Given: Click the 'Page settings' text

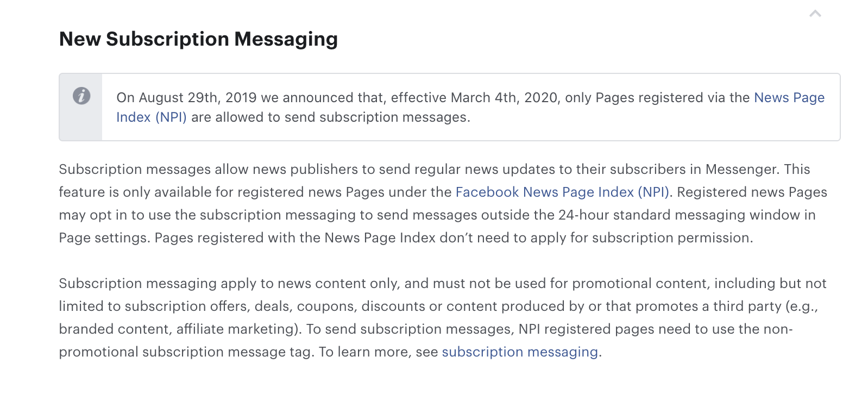Looking at the screenshot, I should pyautogui.click(x=103, y=238).
